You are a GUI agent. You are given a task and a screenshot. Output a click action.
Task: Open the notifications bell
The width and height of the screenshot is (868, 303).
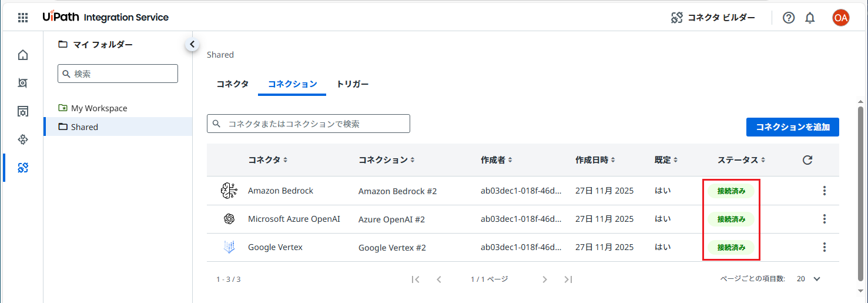[x=810, y=18]
